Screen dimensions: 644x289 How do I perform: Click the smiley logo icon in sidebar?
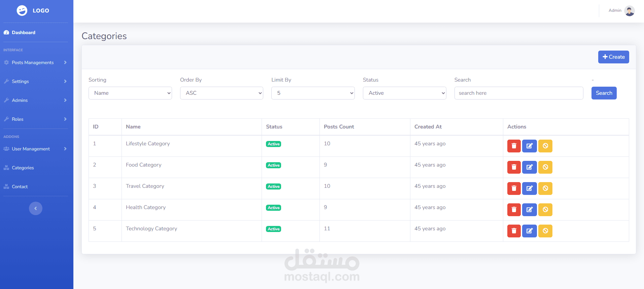point(22,10)
